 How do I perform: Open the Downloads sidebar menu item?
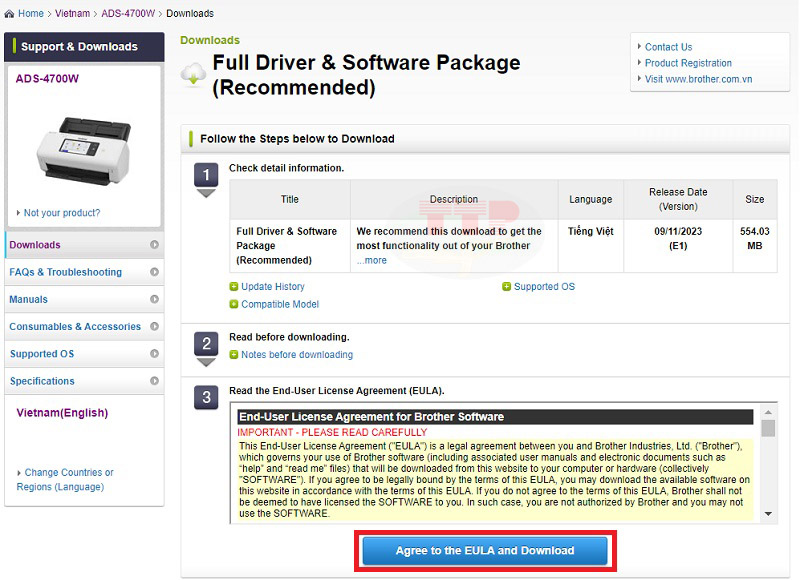(35, 245)
